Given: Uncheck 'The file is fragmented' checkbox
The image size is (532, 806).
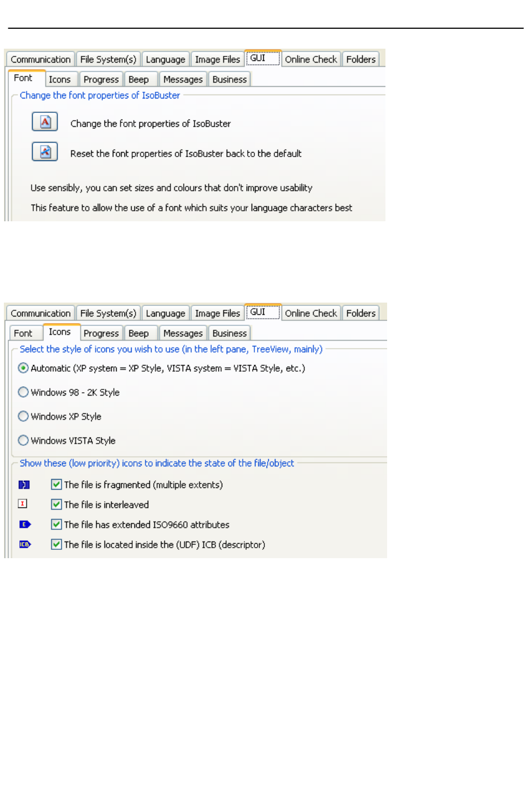Looking at the screenshot, I should point(56,485).
